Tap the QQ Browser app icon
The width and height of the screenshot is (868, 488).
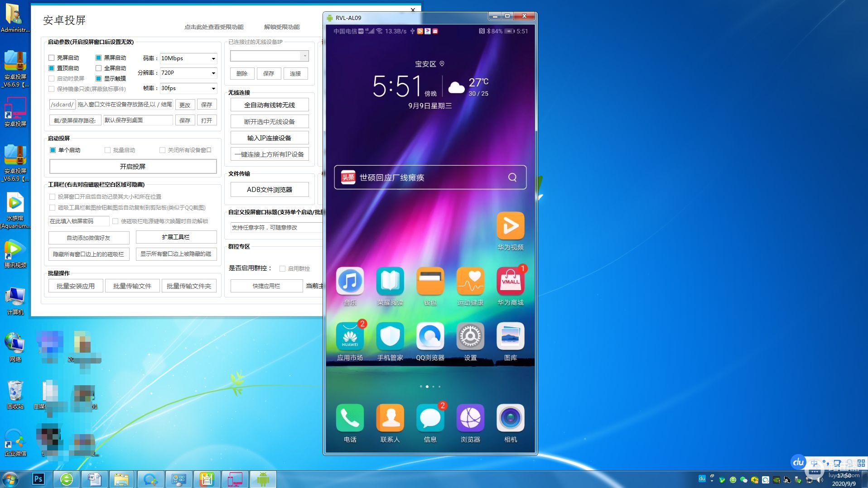tap(430, 336)
